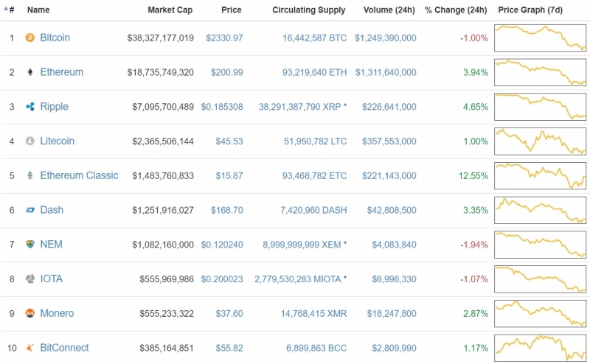Viewport: 590px width, 364px height.
Task: Open the BitConnect name link
Action: click(64, 348)
